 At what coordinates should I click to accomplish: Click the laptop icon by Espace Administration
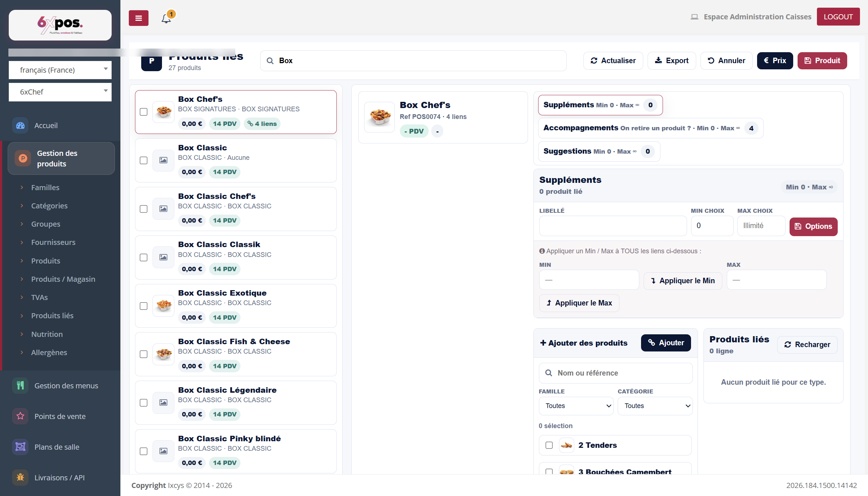(x=694, y=17)
